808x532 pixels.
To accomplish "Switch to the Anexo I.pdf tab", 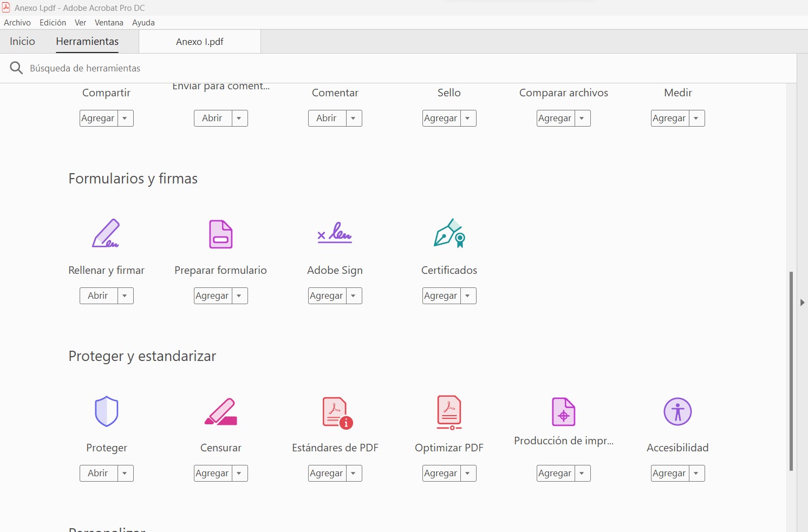I will pyautogui.click(x=199, y=42).
